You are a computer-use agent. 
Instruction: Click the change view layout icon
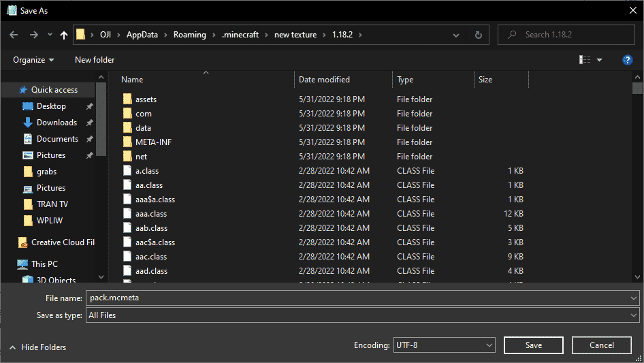coord(585,60)
